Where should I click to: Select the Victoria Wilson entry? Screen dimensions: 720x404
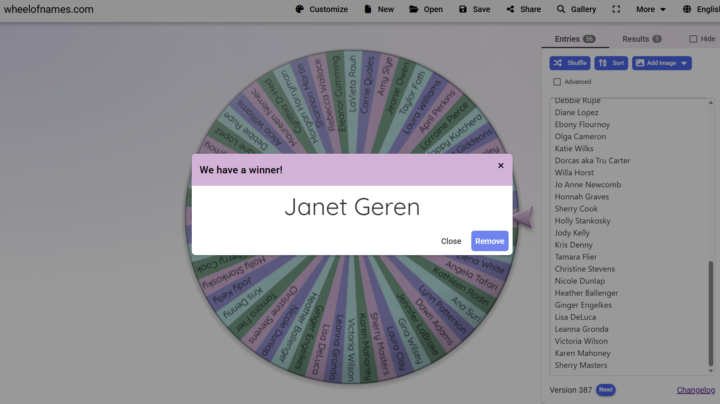pos(581,341)
